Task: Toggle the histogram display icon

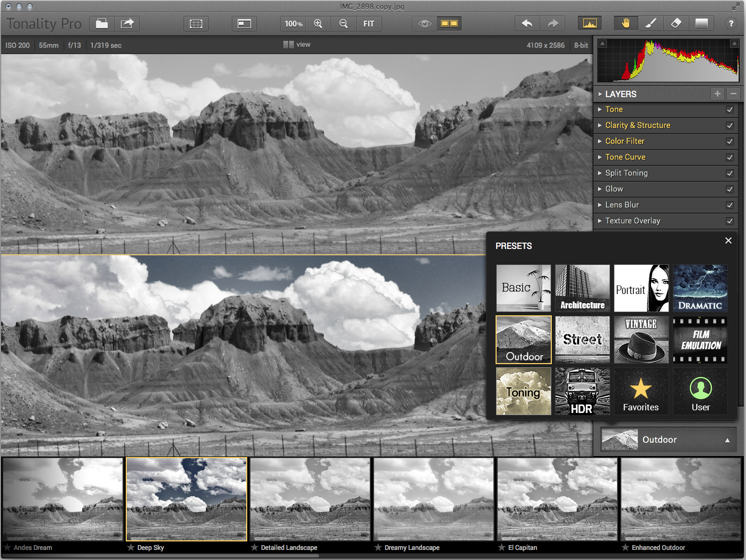Action: [589, 23]
